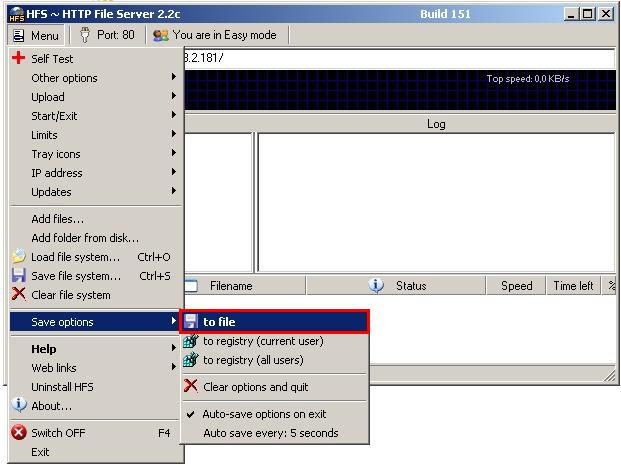Toggle Auto-save options on exit
The height and width of the screenshot is (465, 621).
[275, 414]
